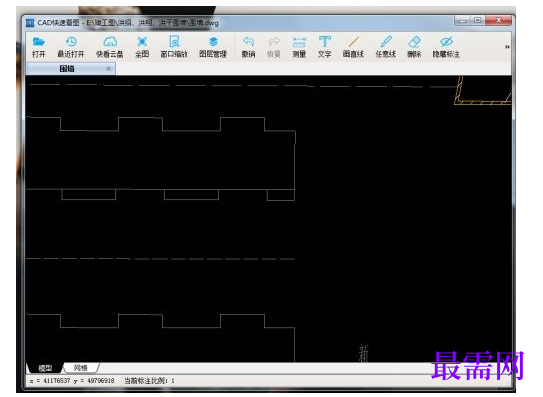Screen dimensions: 543x397
Task: Close the 围墙 drawing tab
Action: pyautogui.click(x=108, y=69)
